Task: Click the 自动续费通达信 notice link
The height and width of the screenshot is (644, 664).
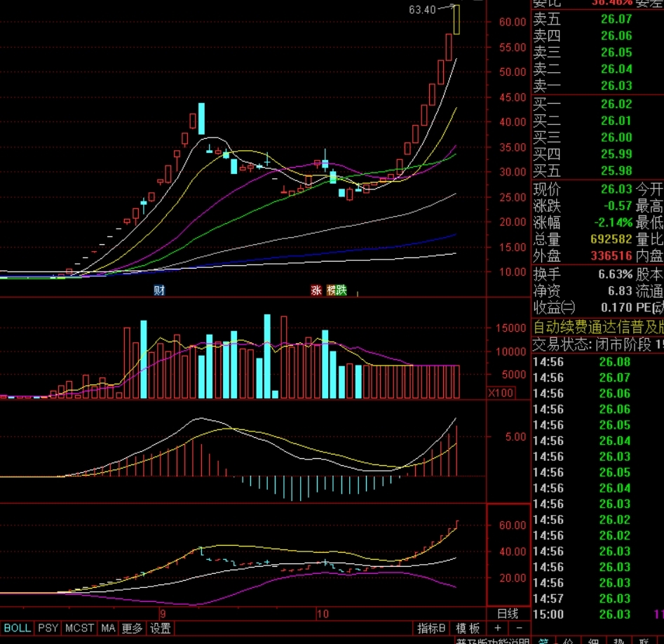Action: tap(598, 327)
